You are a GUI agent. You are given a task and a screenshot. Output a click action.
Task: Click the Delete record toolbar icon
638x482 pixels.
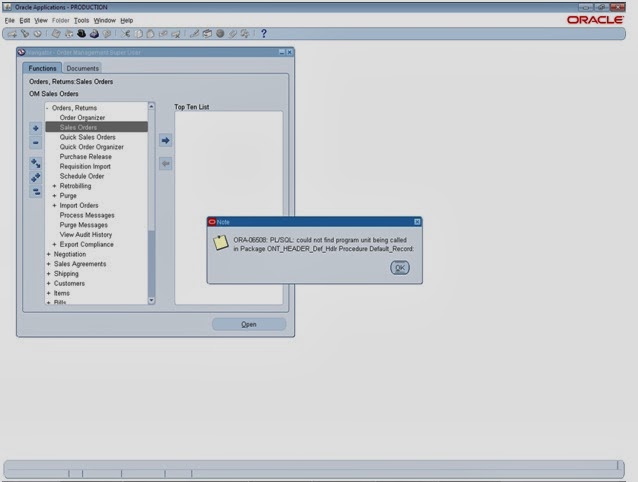click(x=176, y=34)
